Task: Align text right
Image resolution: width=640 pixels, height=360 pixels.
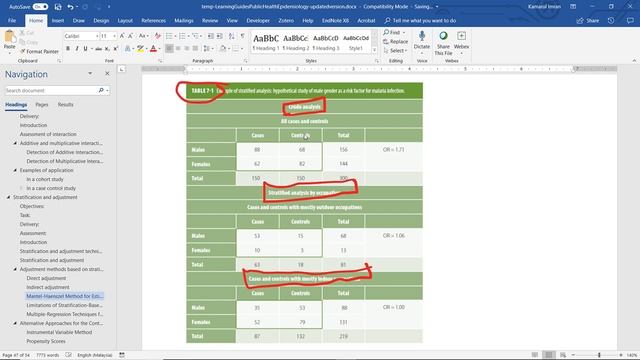Action: (187, 49)
